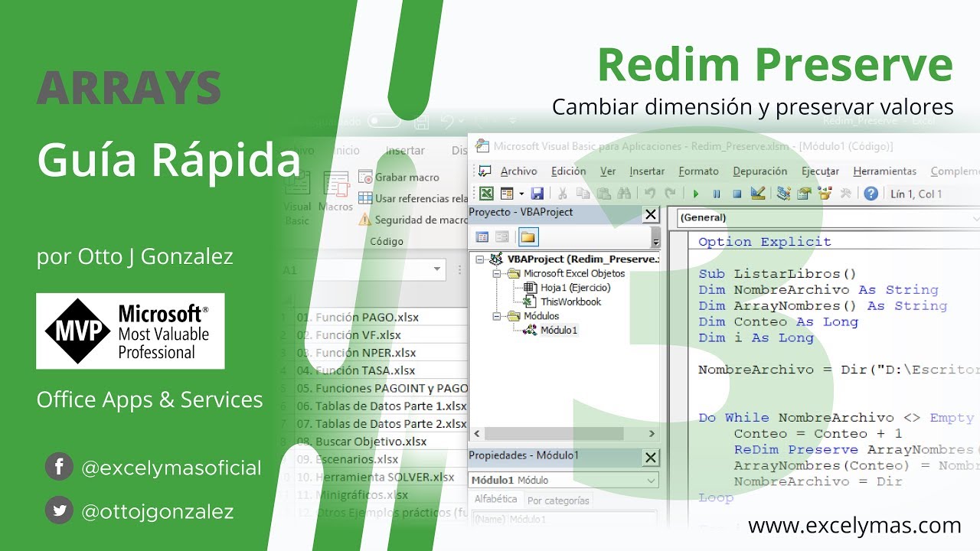This screenshot has height=551, width=980.
Task: Open Help via blue question mark icon
Action: click(871, 194)
